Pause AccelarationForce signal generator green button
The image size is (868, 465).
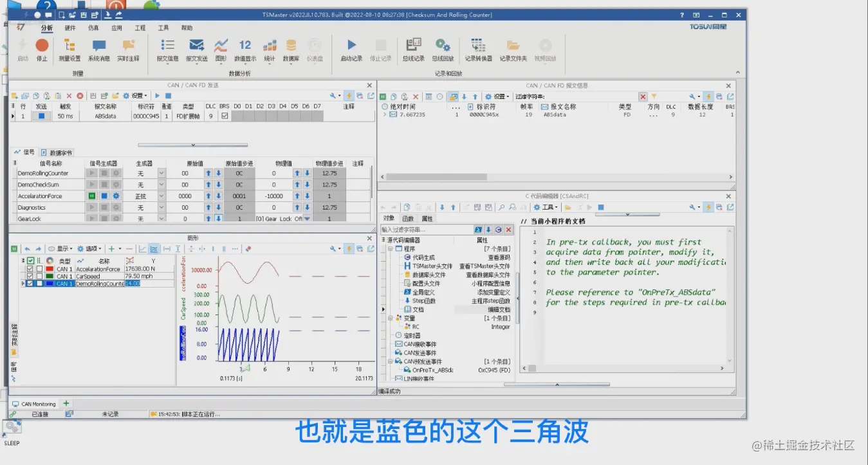click(92, 196)
